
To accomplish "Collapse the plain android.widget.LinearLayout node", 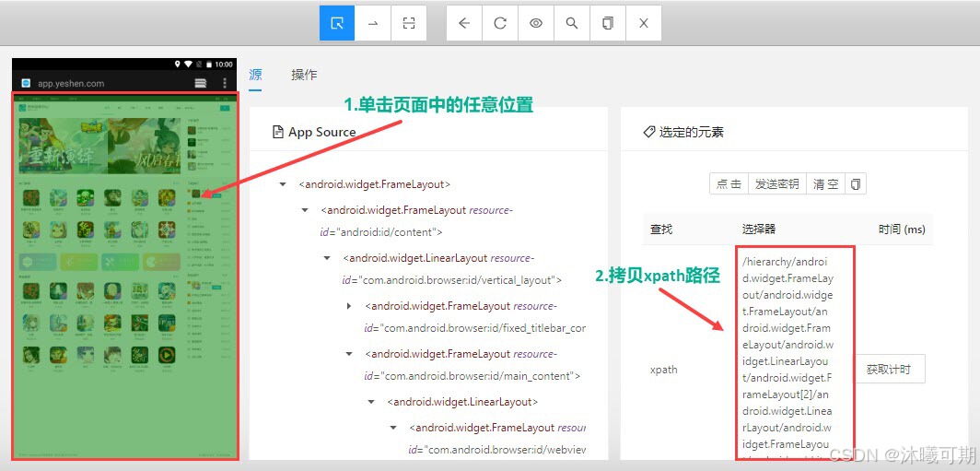I will click(x=371, y=402).
